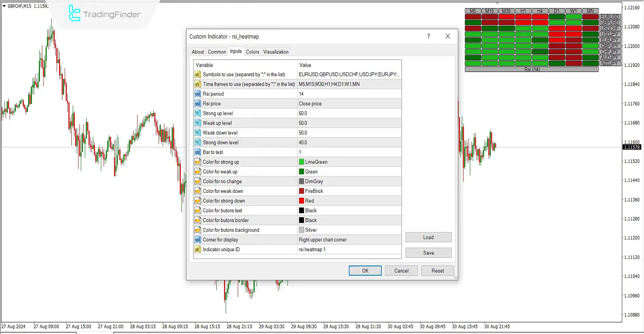This screenshot has width=644, height=334.
Task: Toggle the H4 timeframe button in heatmap
Action: pos(540,11)
